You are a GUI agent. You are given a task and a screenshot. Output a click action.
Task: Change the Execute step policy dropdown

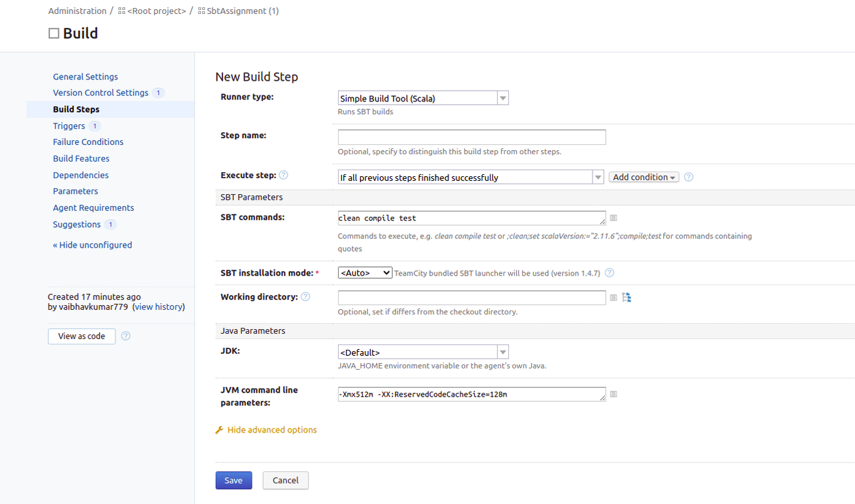(x=597, y=177)
